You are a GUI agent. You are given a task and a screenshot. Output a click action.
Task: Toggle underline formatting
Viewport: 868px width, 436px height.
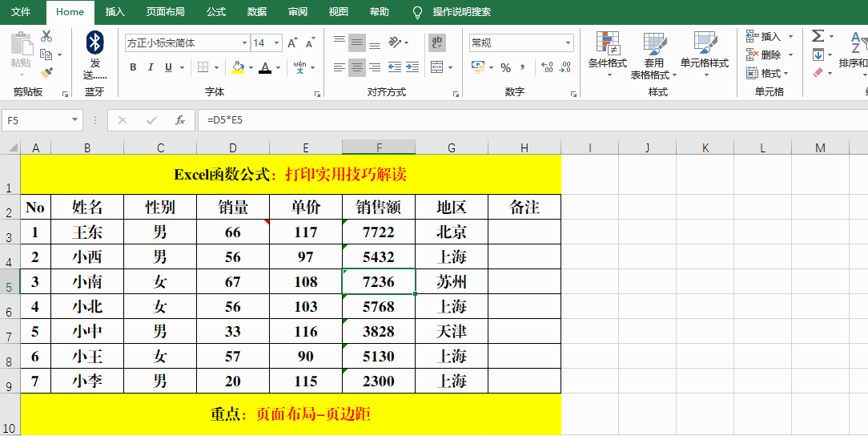pyautogui.click(x=167, y=67)
